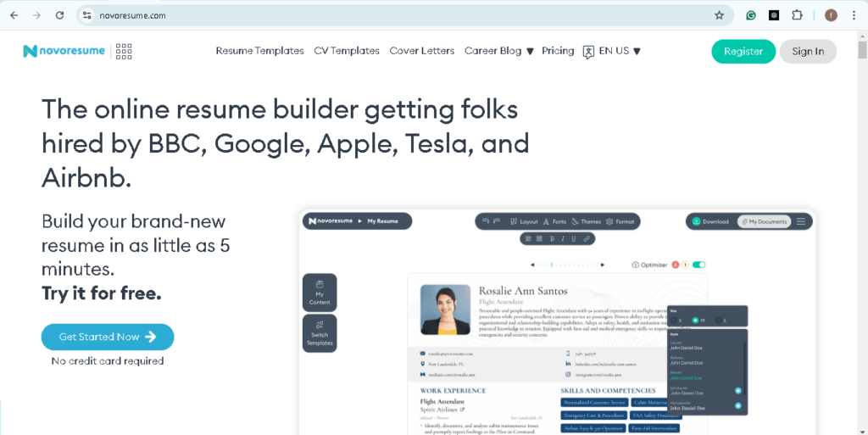868x435 pixels.
Task: Toggle the green Optimizer switch
Action: [x=699, y=265]
